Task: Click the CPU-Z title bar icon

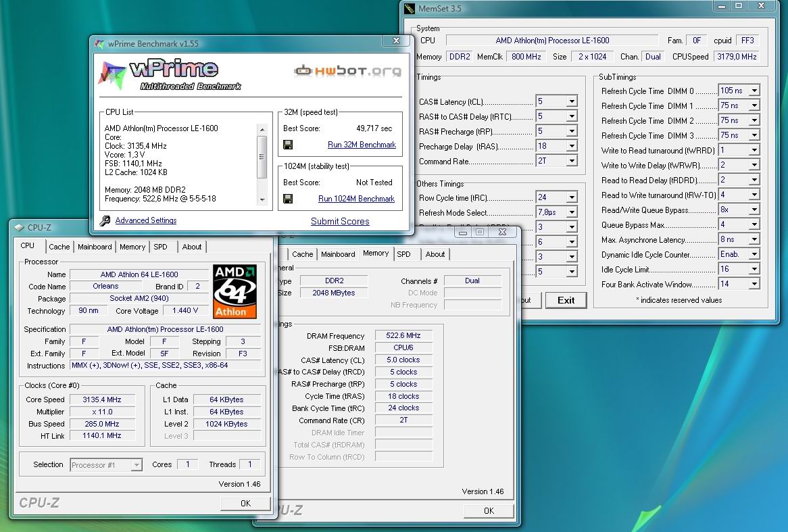Action: tap(19, 227)
